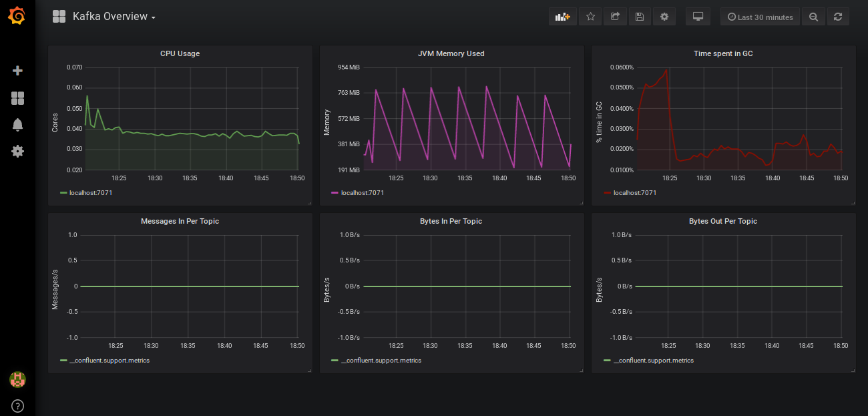Enable TV cycle view mode
This screenshot has height=416, width=868.
click(697, 16)
